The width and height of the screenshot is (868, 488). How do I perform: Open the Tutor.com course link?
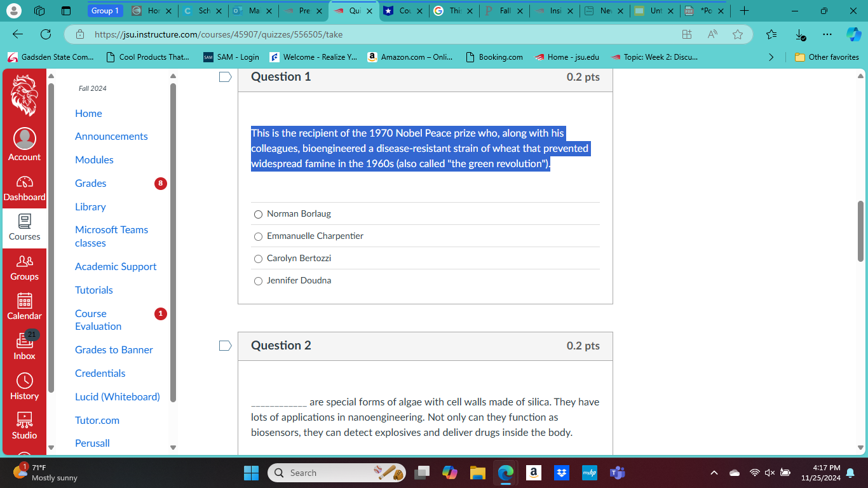click(x=97, y=420)
